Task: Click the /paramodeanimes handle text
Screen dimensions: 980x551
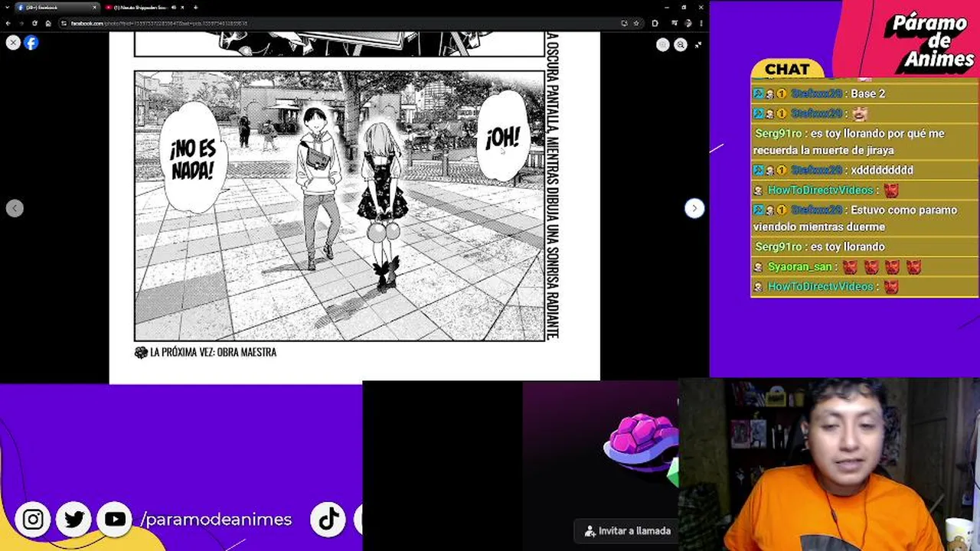Action: click(216, 520)
